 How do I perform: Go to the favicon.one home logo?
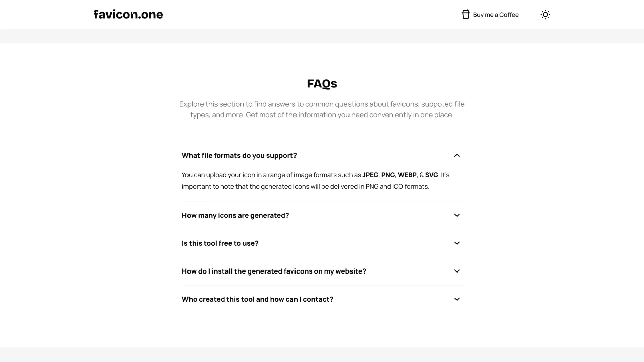point(128,14)
